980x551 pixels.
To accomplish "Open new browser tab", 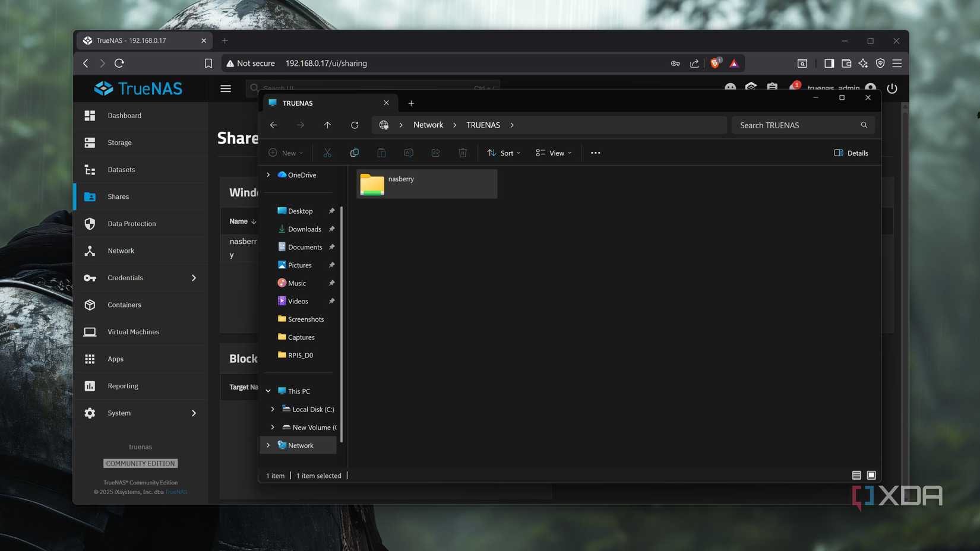I will click(225, 41).
